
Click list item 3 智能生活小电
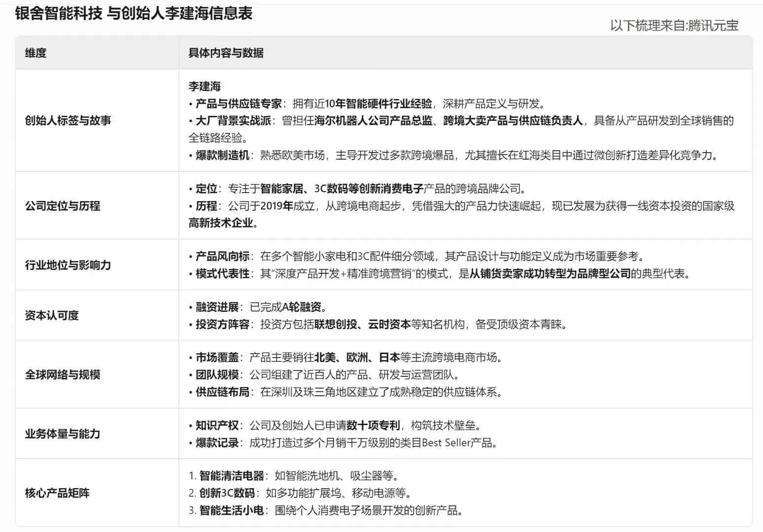[232, 510]
